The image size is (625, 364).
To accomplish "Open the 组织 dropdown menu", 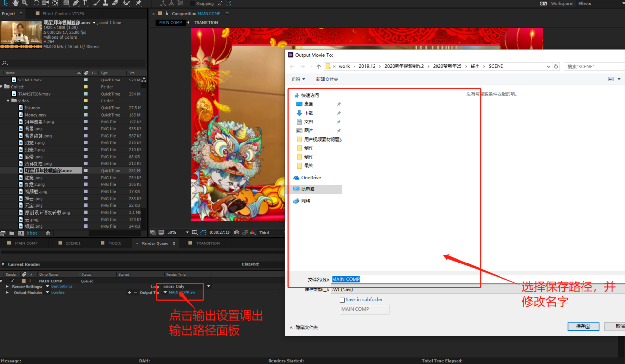I will point(298,79).
